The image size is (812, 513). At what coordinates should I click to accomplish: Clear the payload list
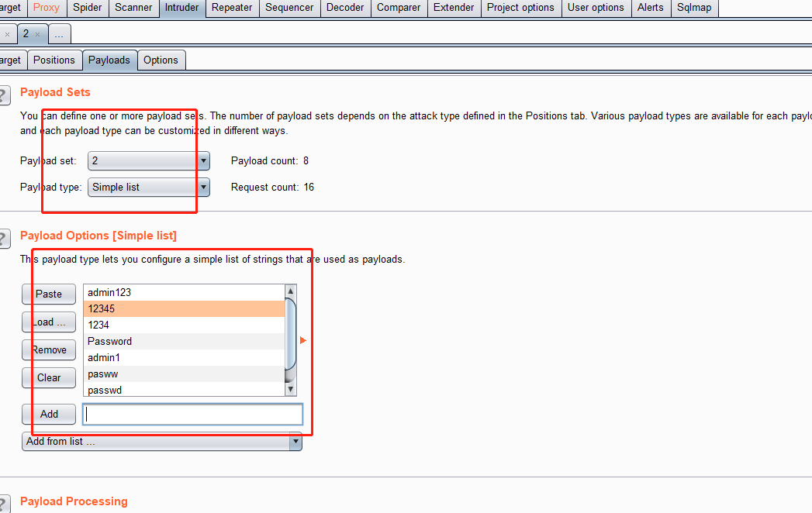pos(49,378)
